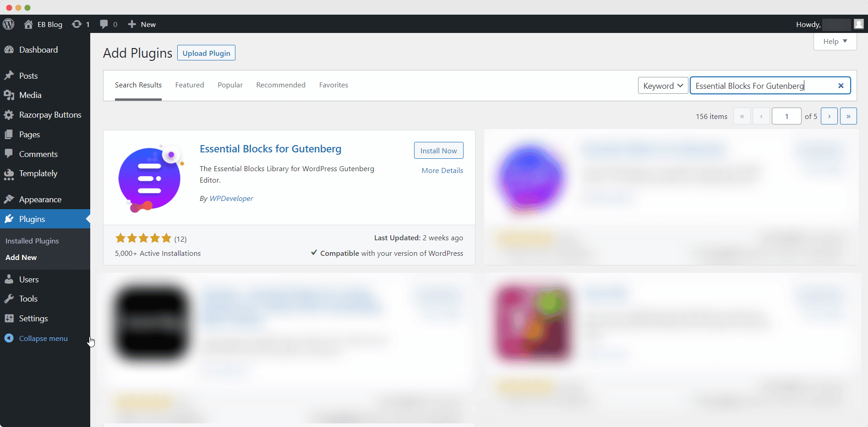Click the Howdy account text
The width and height of the screenshot is (868, 427).
[808, 24]
